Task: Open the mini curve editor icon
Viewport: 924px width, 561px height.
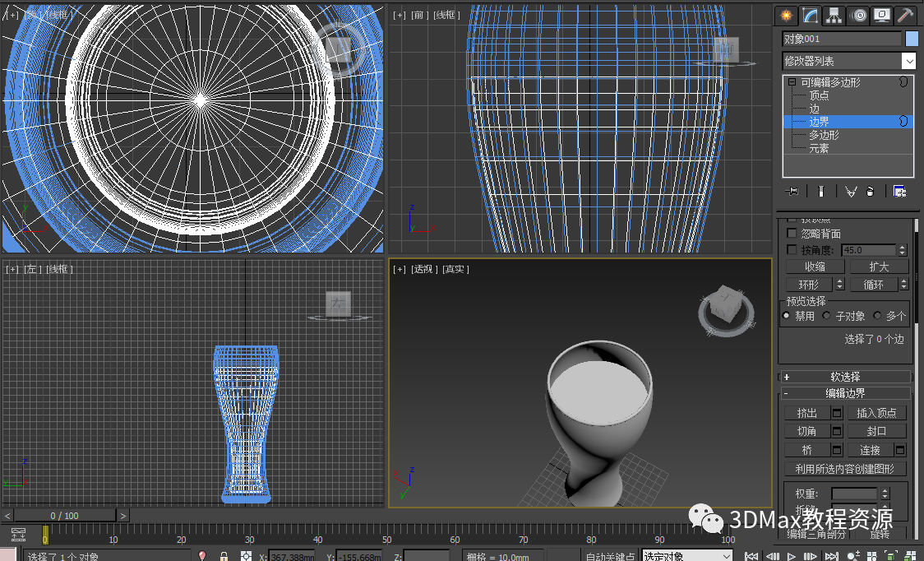Action: (x=18, y=535)
